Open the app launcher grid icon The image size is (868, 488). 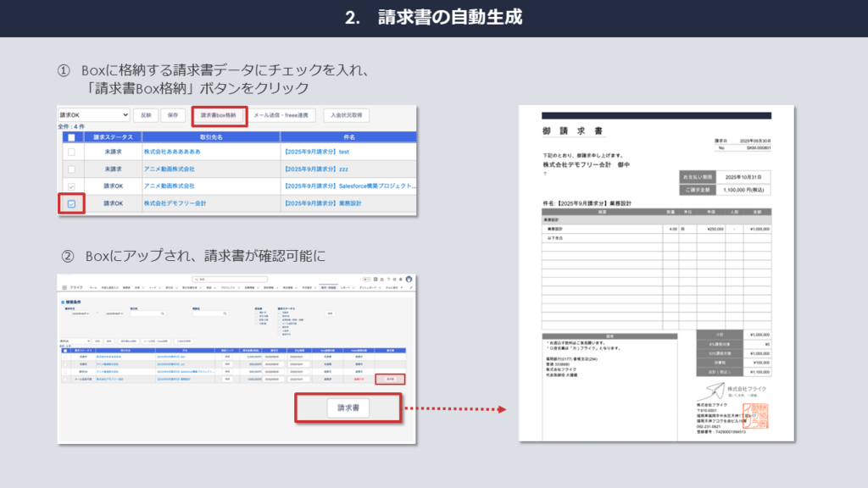(x=64, y=288)
